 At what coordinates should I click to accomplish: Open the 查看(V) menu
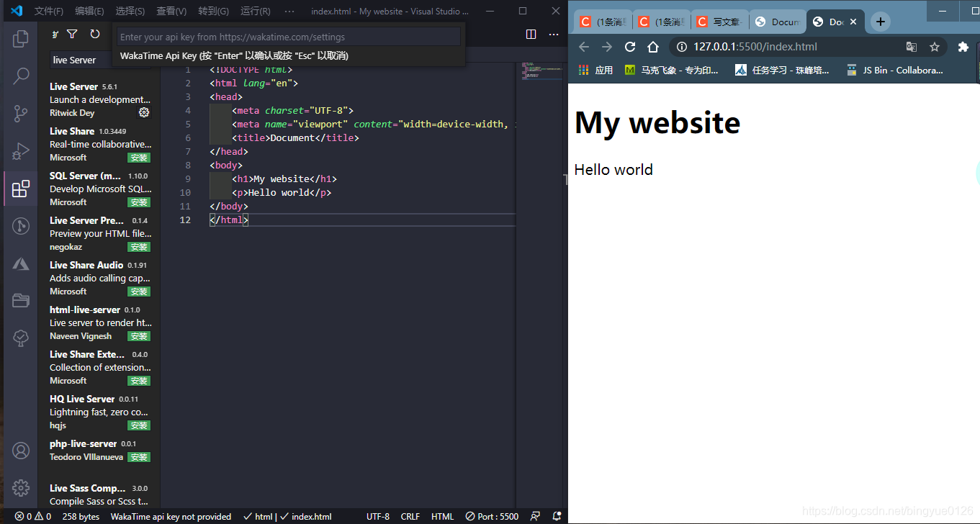click(x=171, y=11)
